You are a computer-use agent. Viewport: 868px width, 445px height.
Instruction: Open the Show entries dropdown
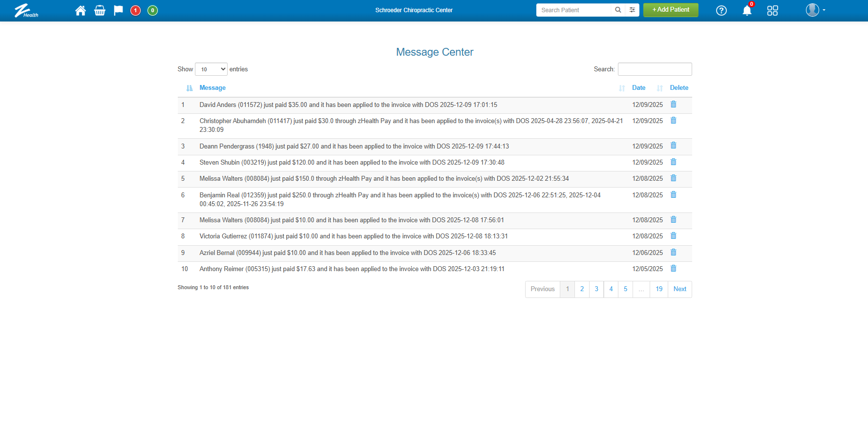(211, 69)
